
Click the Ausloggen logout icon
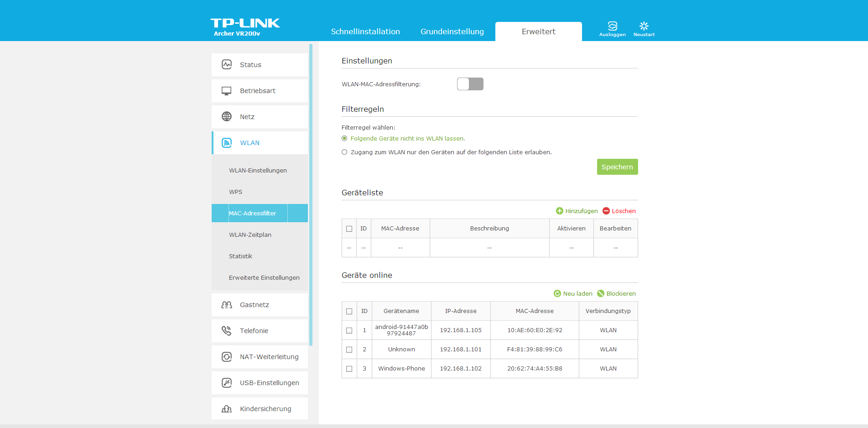[x=612, y=26]
